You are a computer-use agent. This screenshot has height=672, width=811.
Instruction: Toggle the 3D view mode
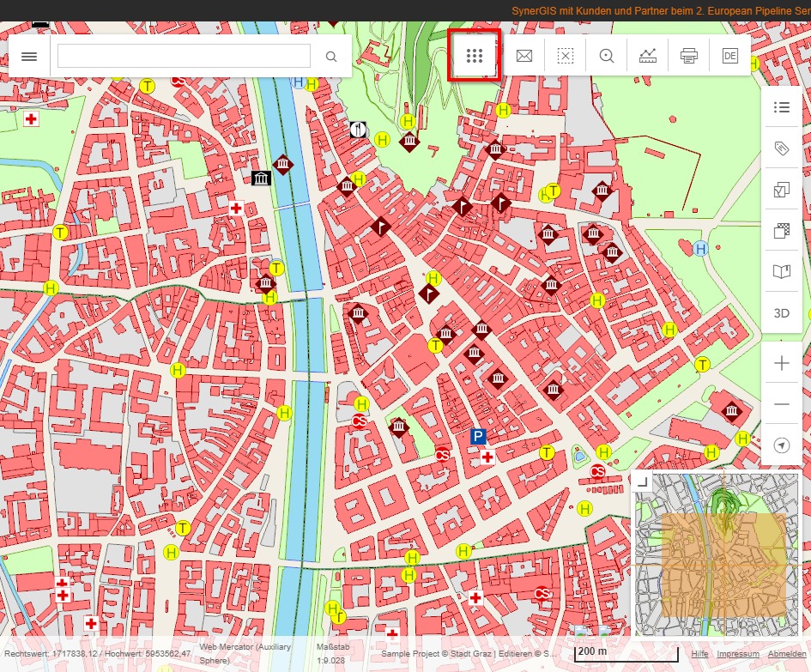click(781, 313)
